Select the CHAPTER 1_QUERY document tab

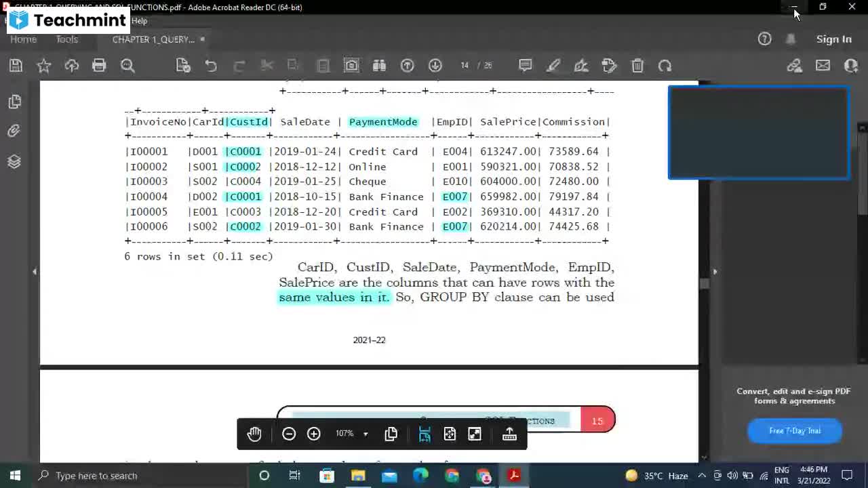pos(153,39)
